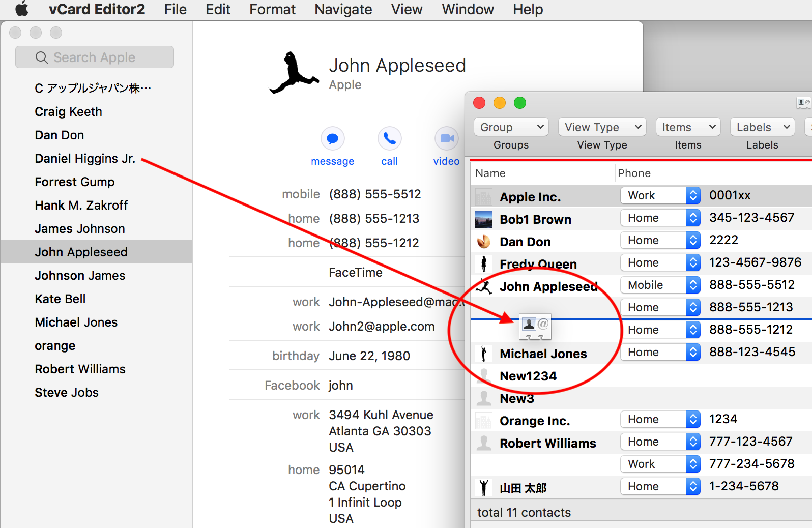This screenshot has width=812, height=528.
Task: Click John Appleseed's silhouette photo in Contacts
Action: click(294, 73)
